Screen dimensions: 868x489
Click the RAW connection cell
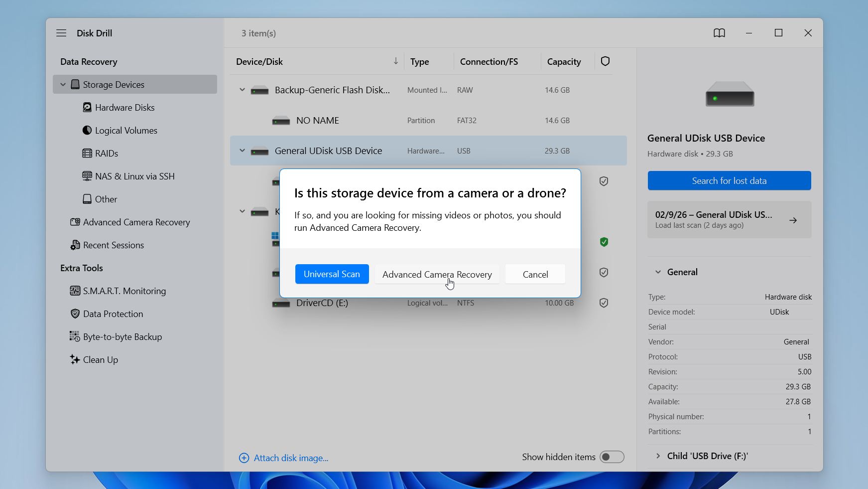tap(465, 90)
